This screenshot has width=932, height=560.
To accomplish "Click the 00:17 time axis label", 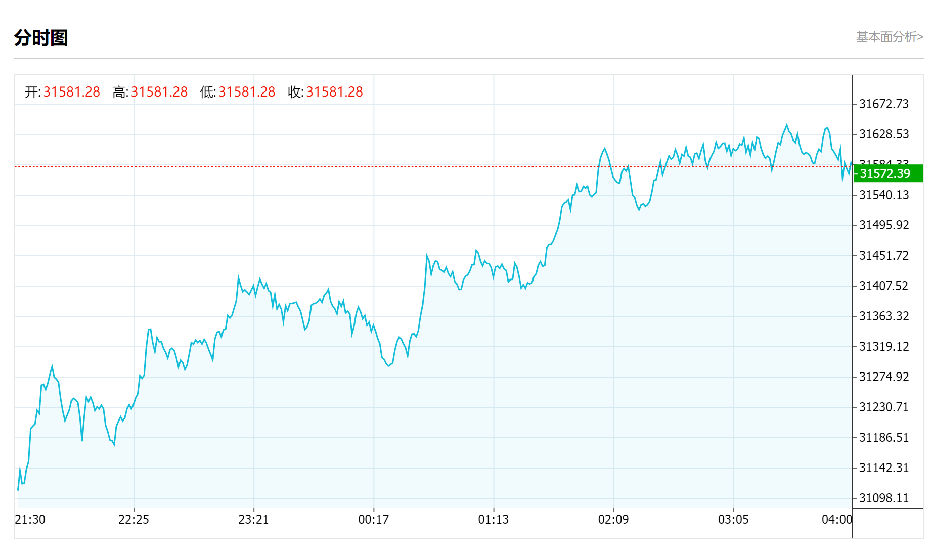I will (x=373, y=520).
